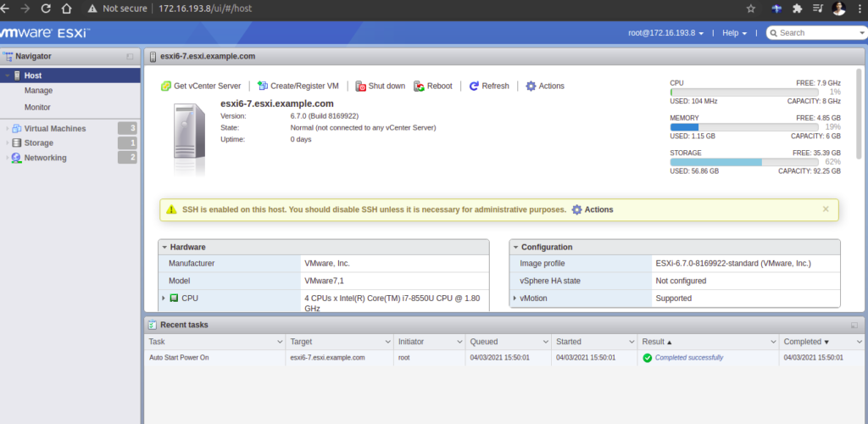Viewport: 868px width, 424px height.
Task: Bookmark this page with the star icon
Action: [751, 8]
